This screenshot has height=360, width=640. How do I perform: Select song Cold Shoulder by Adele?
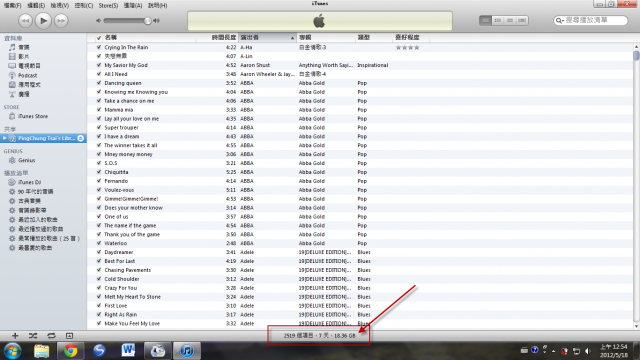(122, 279)
